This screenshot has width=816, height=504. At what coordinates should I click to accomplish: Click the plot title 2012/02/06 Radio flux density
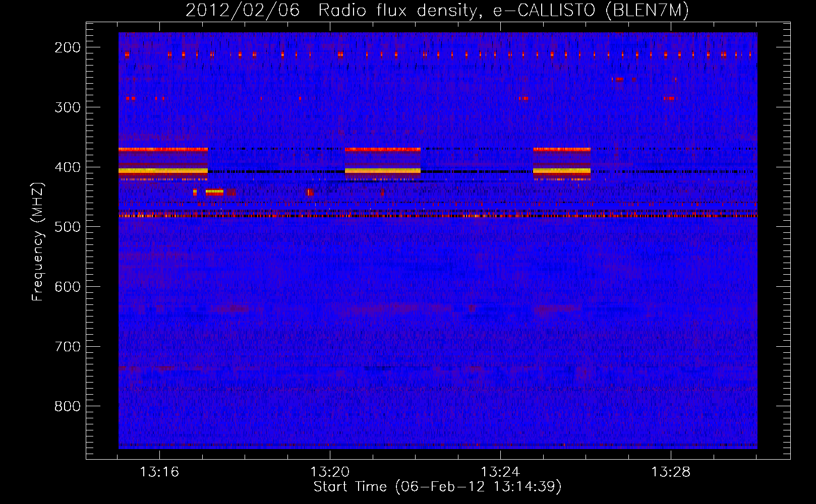pyautogui.click(x=437, y=11)
